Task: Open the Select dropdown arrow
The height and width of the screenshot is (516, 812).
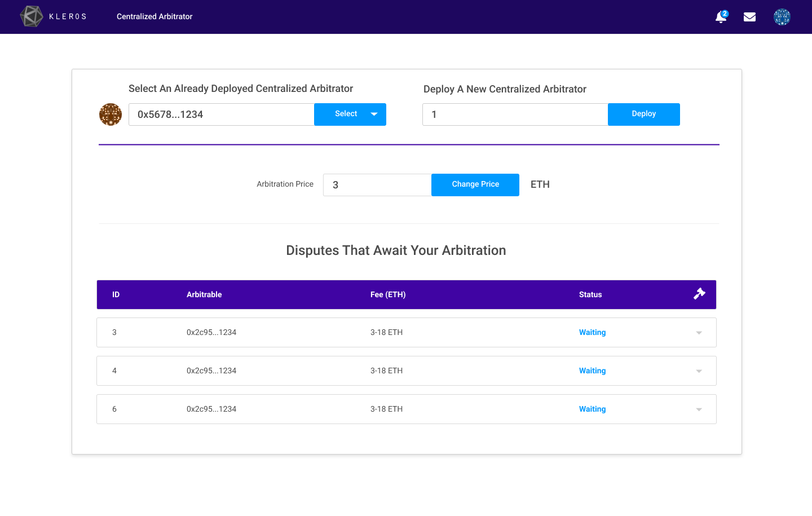Action: tap(374, 114)
